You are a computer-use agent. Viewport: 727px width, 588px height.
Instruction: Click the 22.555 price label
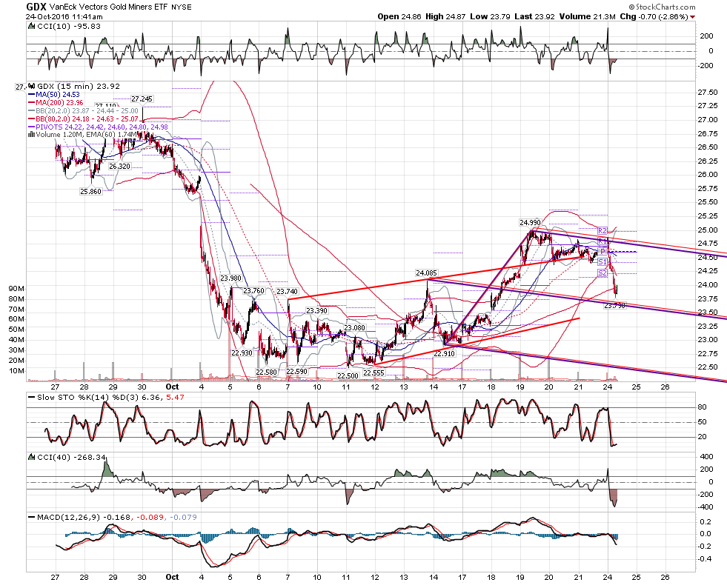(374, 372)
